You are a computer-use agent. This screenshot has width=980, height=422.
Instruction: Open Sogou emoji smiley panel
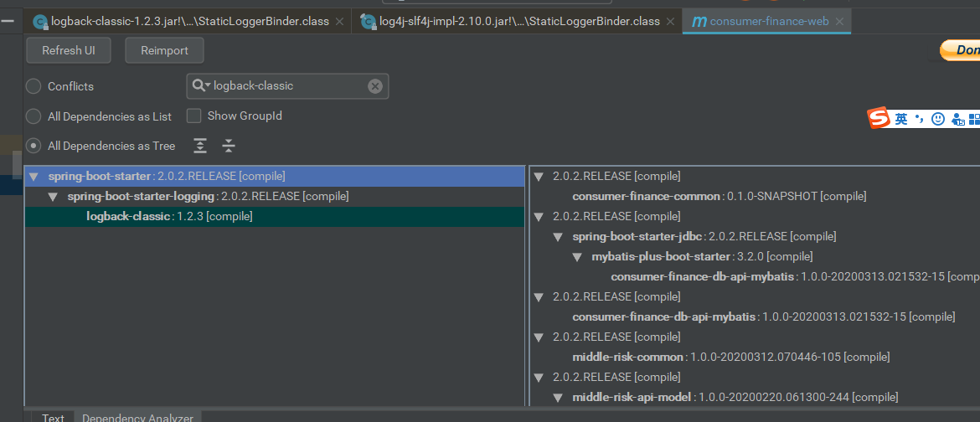[x=937, y=119]
